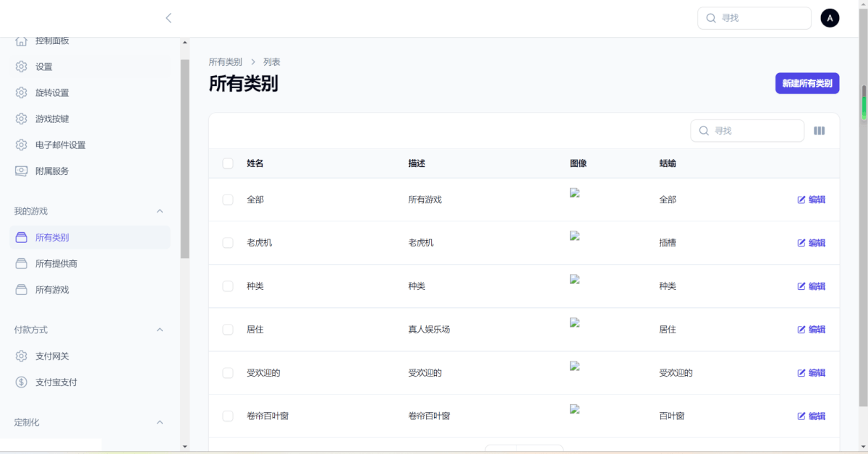The image size is (868, 454).
Task: Collapse the 付款方式 sidebar group
Action: tap(160, 330)
